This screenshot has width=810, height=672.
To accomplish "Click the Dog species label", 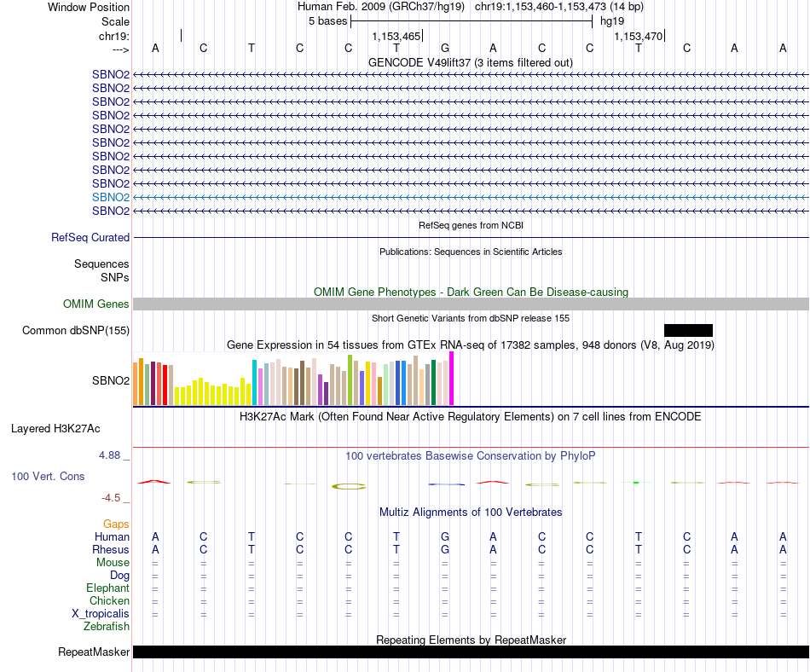I will [119, 576].
